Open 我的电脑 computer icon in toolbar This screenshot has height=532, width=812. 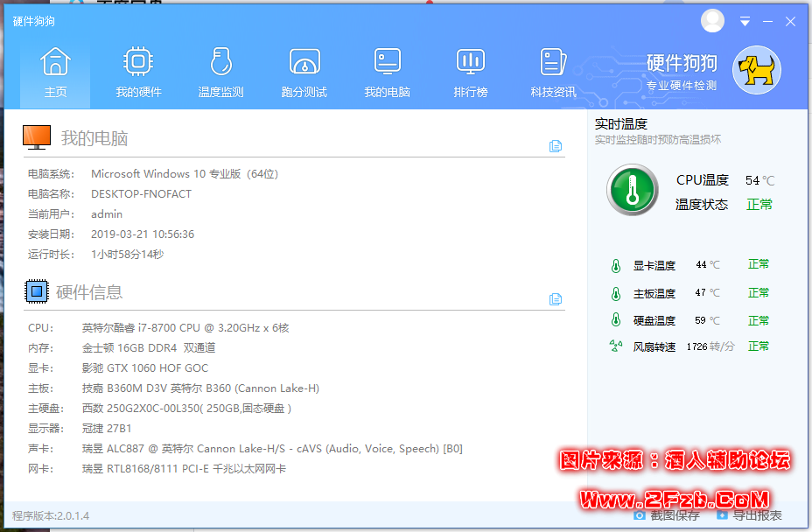pyautogui.click(x=387, y=63)
